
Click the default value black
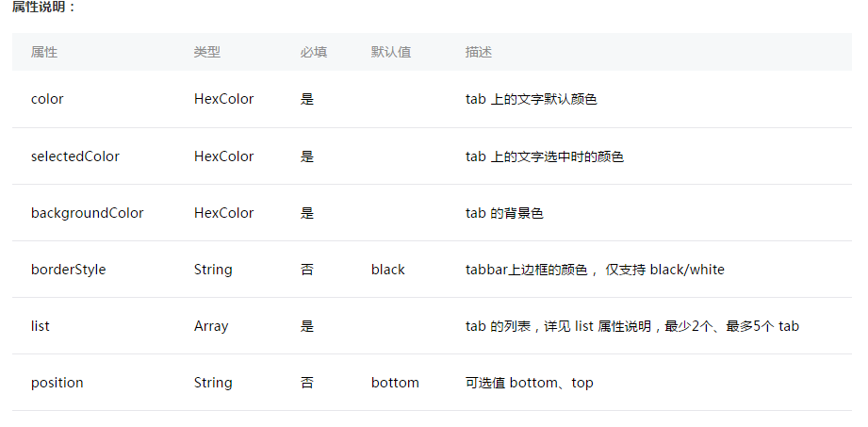(x=388, y=270)
